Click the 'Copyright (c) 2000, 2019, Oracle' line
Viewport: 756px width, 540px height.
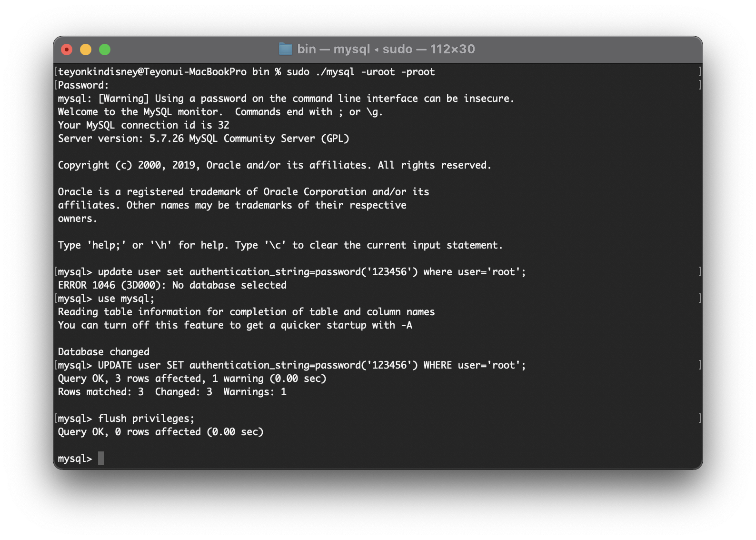275,165
